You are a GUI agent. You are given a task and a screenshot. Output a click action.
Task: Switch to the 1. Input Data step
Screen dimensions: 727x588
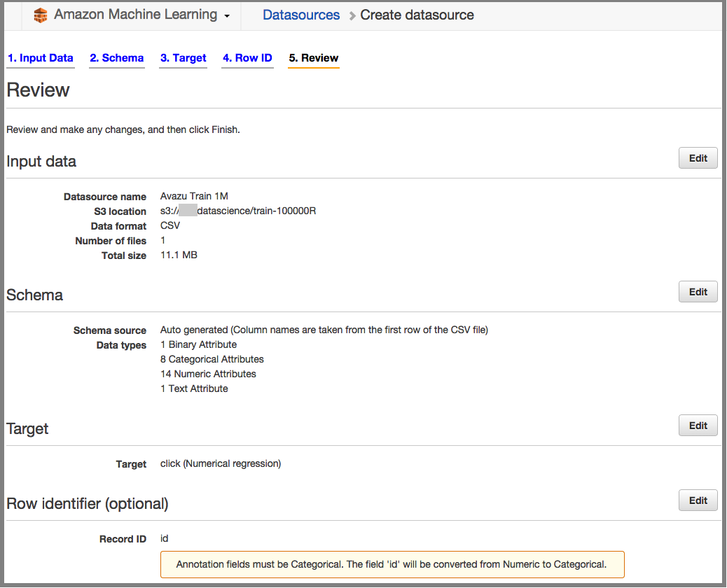[41, 58]
